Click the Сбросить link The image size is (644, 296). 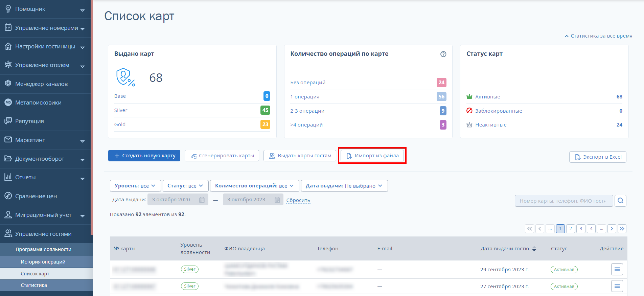tap(298, 200)
